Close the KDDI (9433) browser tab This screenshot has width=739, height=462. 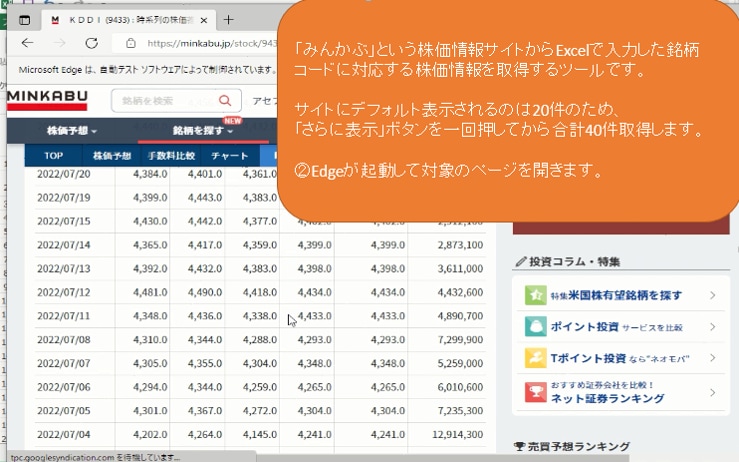[204, 20]
